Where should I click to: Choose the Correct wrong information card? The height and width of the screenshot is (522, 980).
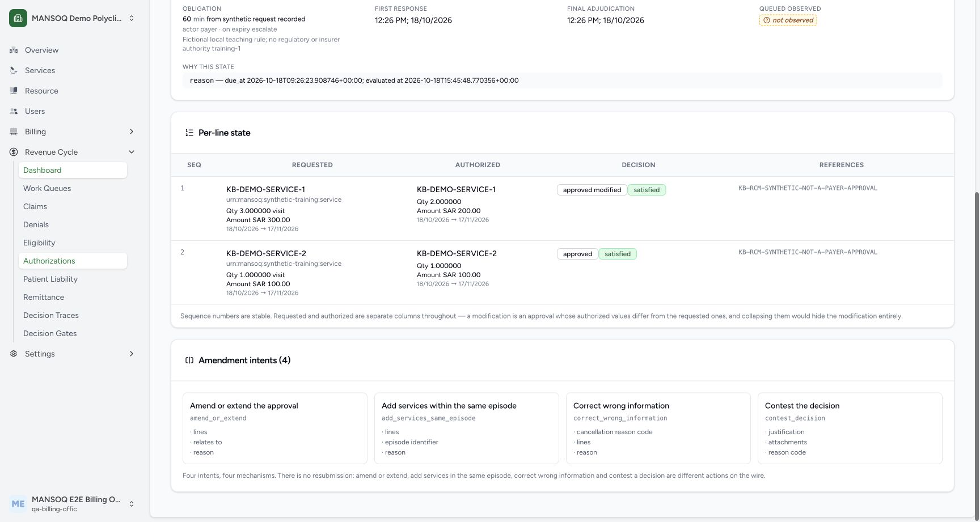(x=658, y=428)
